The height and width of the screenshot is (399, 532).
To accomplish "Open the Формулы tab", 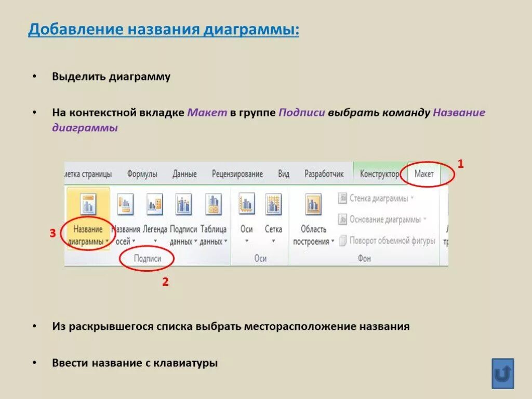I will pos(142,174).
